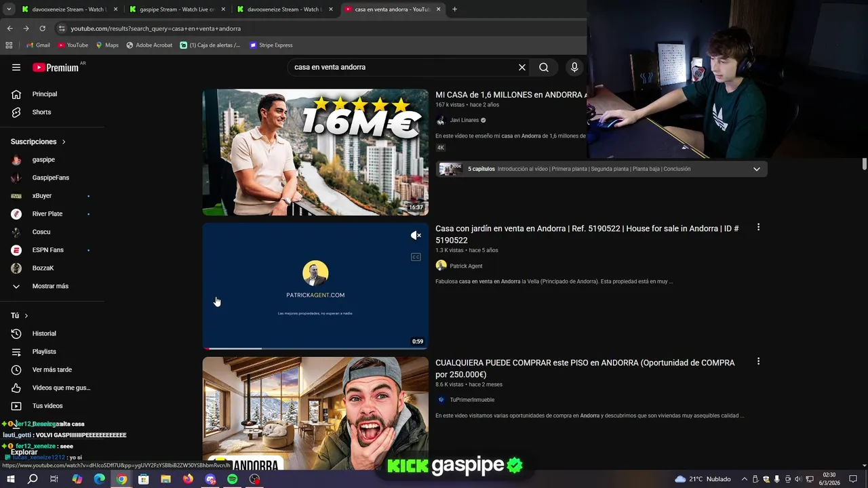Open MI CASA de 1,6 MILLONES title
The height and width of the screenshot is (488, 868).
[x=511, y=95]
